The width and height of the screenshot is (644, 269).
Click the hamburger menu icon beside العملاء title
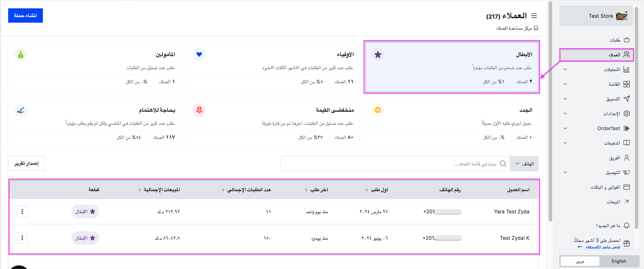(x=534, y=16)
